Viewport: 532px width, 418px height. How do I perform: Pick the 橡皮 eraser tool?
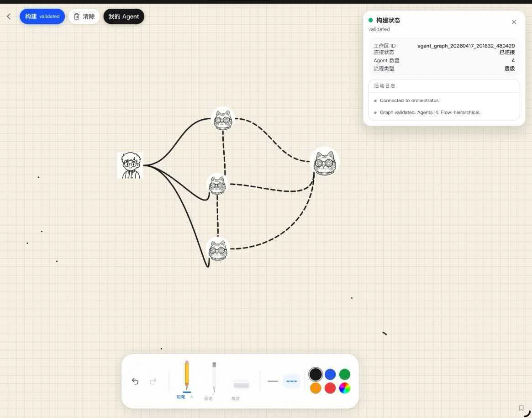[x=241, y=384]
